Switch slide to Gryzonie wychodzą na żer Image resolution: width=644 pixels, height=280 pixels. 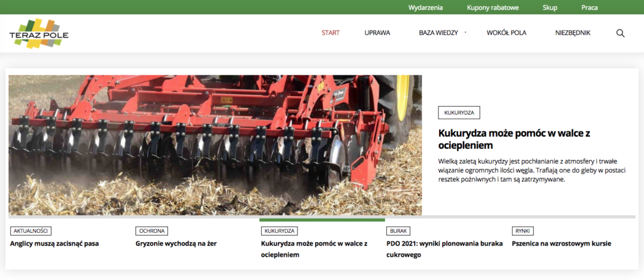pyautogui.click(x=176, y=244)
